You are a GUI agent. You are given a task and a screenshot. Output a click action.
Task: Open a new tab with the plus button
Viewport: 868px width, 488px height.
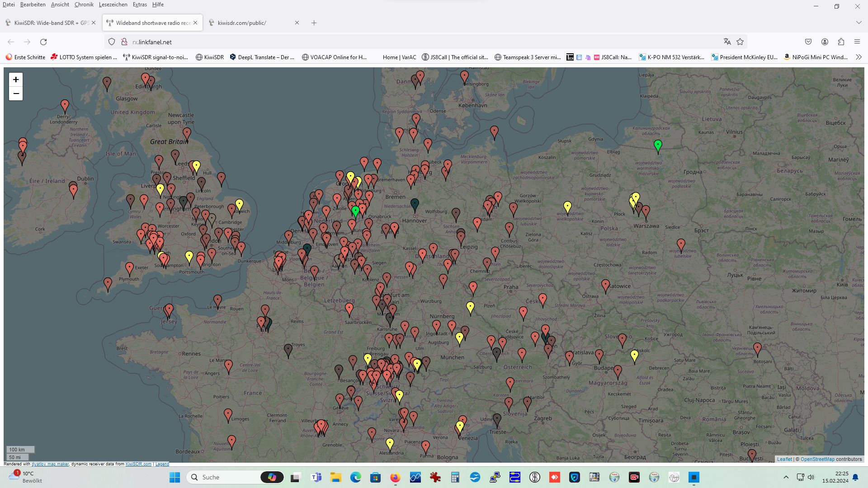314,23
